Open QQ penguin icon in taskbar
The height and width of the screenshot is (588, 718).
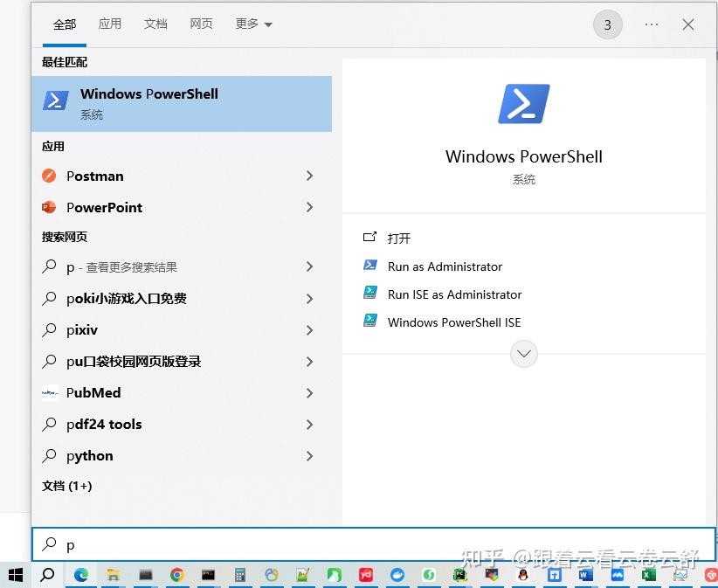pos(523,575)
